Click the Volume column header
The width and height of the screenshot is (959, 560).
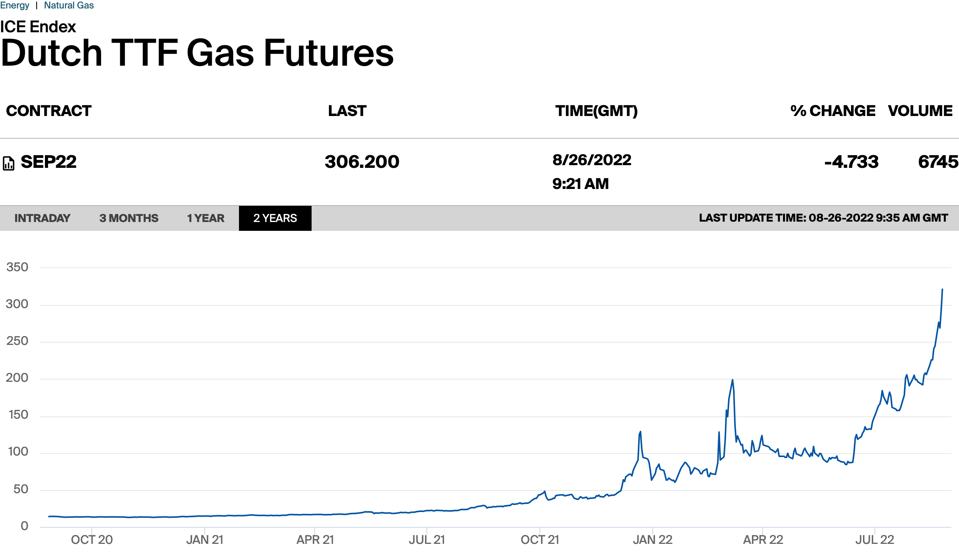920,111
